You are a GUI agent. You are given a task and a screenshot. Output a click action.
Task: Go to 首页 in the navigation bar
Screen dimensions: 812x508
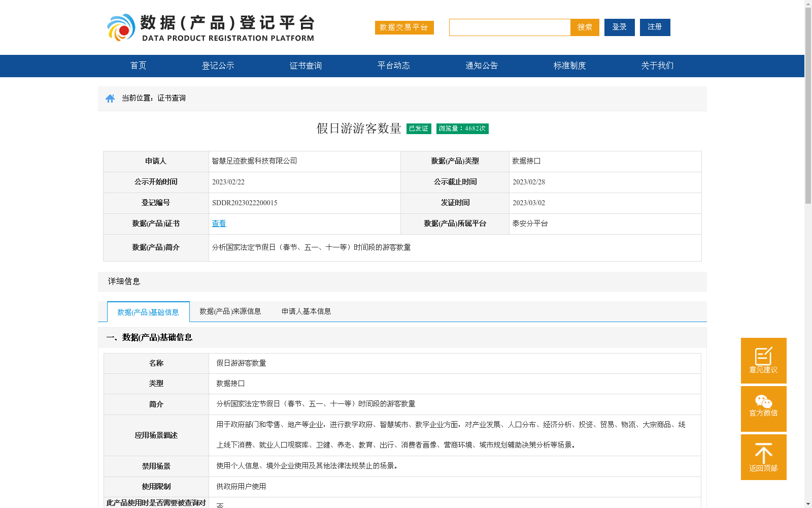click(138, 66)
